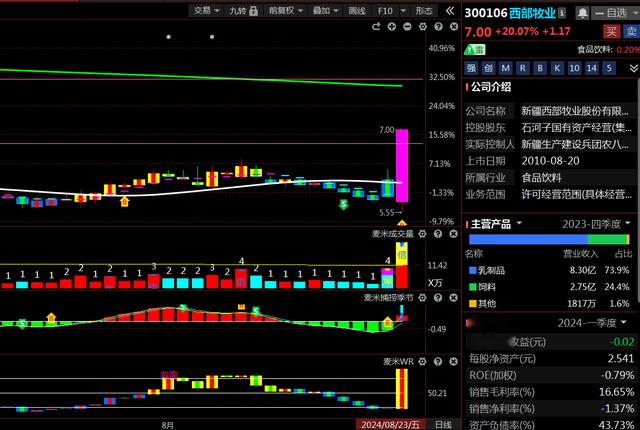
Task: Close the main chart panel with X icon
Action: click(x=453, y=27)
